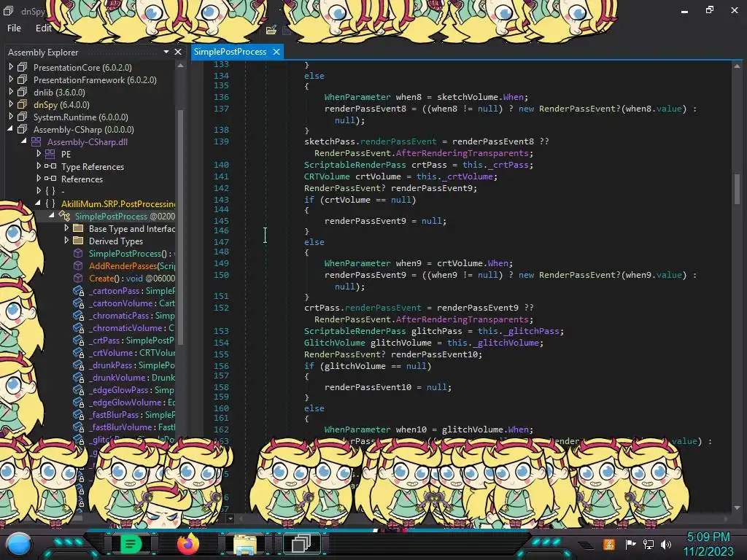Click the References node icon
747x560 pixels.
click(x=50, y=179)
